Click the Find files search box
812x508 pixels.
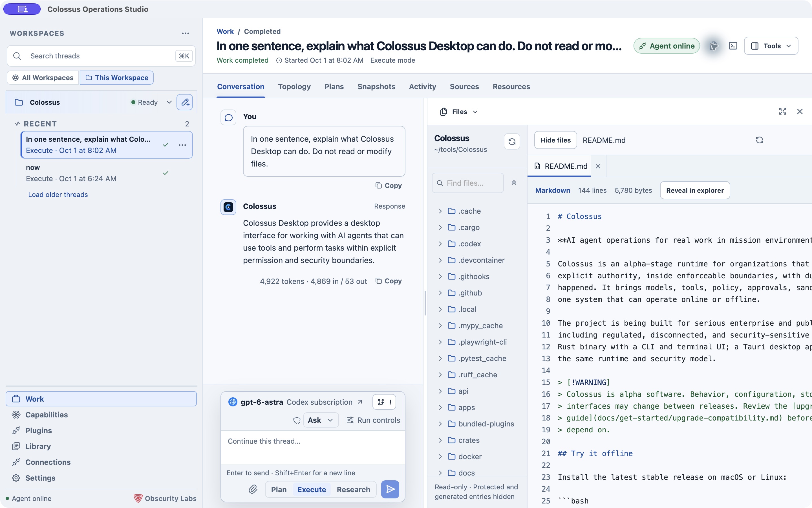[x=468, y=183]
